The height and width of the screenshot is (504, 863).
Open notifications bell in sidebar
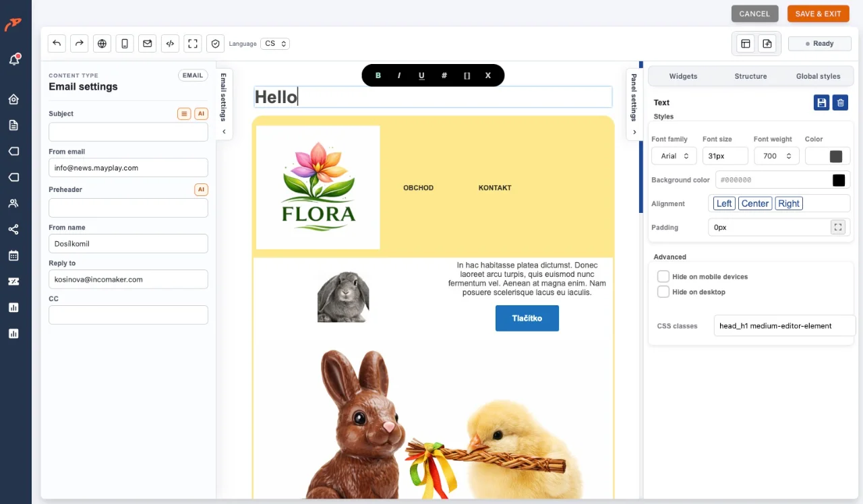pyautogui.click(x=13, y=60)
